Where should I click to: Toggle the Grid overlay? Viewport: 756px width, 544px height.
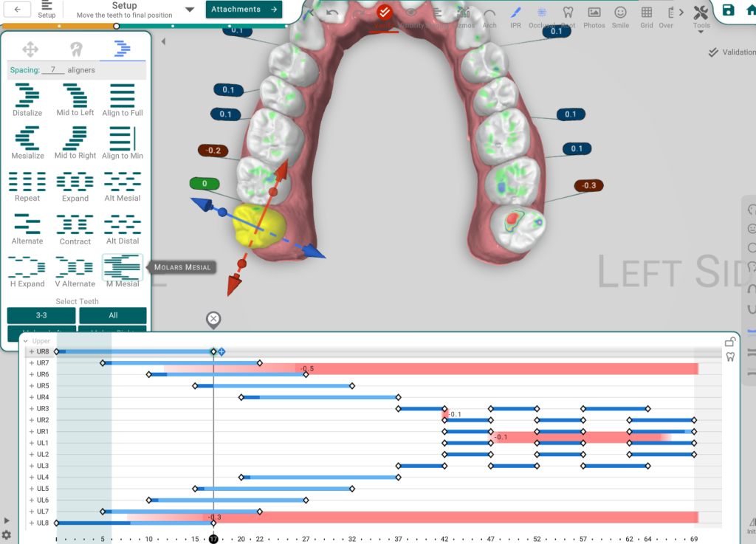[646, 15]
